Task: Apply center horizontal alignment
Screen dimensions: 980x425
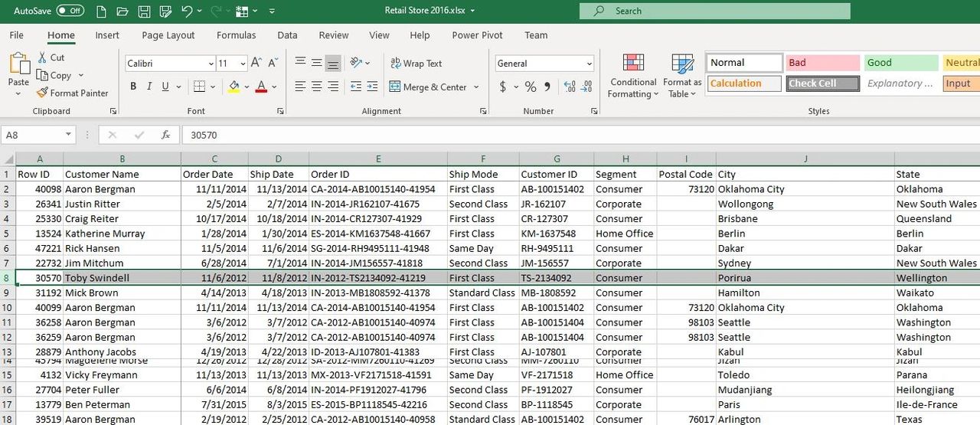Action: tap(316, 87)
